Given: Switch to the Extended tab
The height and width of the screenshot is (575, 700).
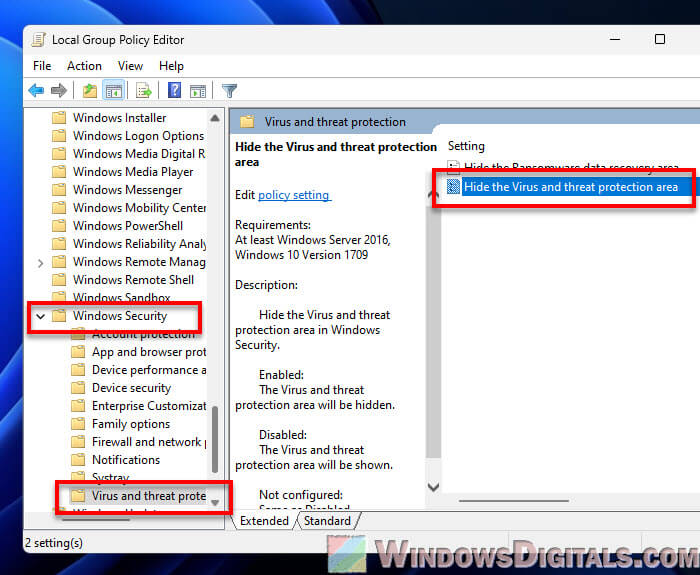Looking at the screenshot, I should click(x=264, y=521).
